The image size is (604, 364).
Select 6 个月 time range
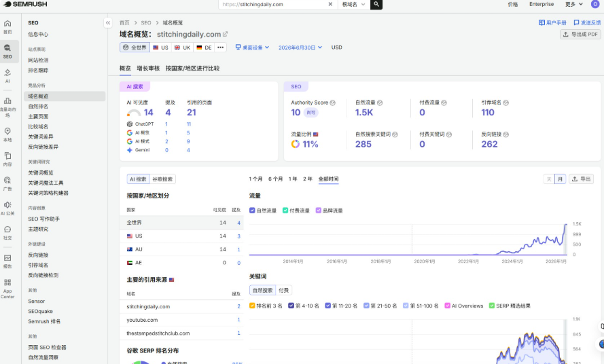[x=275, y=179]
